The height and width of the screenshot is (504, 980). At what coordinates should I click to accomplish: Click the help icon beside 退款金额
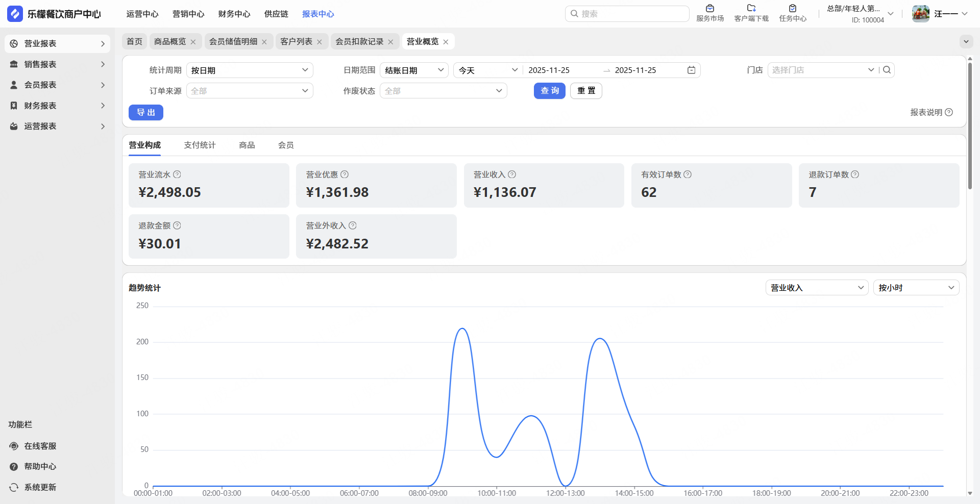click(177, 225)
